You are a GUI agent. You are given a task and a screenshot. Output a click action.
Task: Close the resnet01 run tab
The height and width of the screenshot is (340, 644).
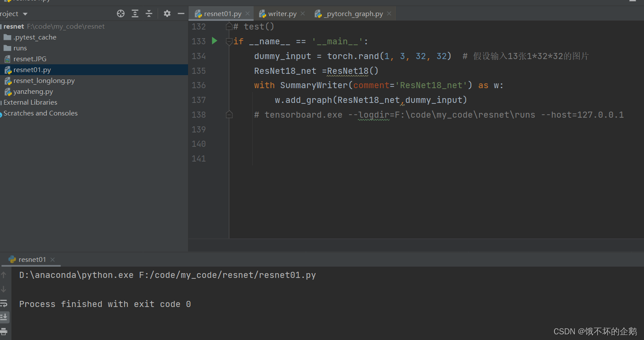(53, 260)
